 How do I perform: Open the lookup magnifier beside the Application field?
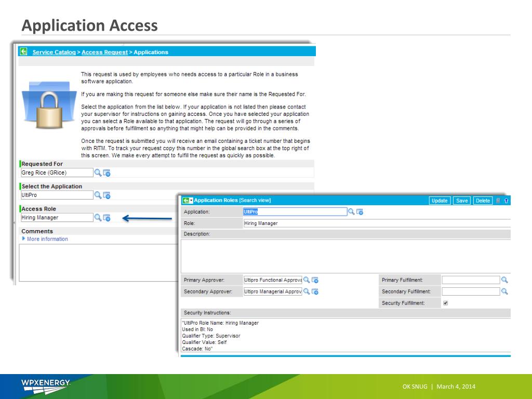351,212
